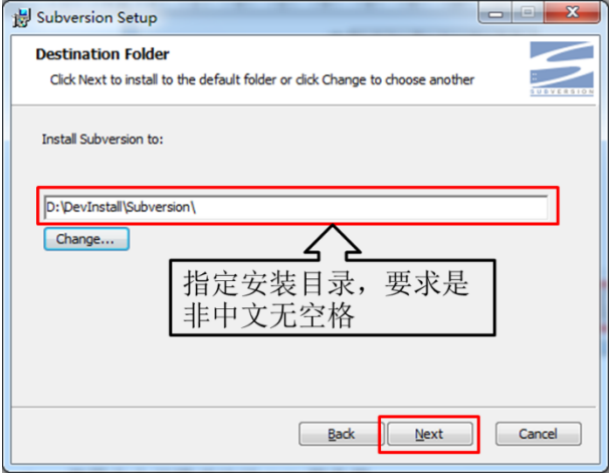Click the install path text field
This screenshot has width=614, height=474.
(x=296, y=206)
